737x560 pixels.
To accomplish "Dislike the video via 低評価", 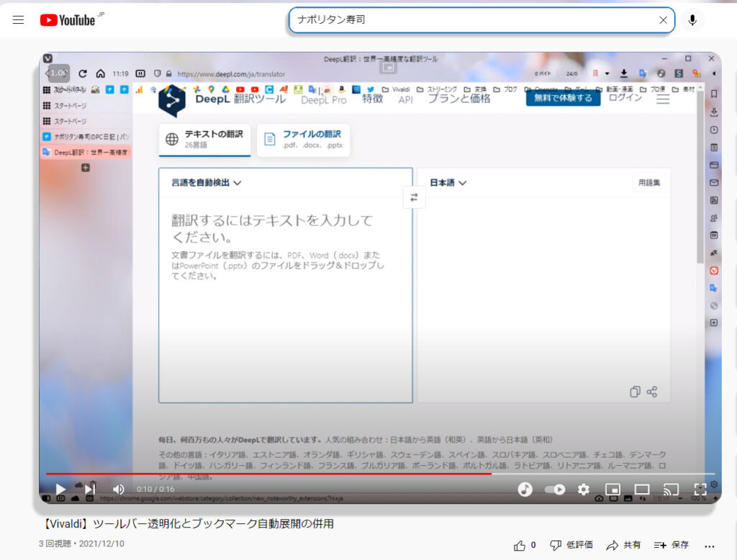I will click(571, 545).
